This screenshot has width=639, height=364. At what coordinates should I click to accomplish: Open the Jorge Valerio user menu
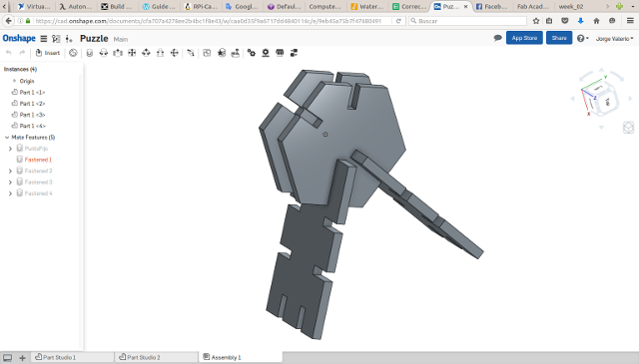point(615,39)
